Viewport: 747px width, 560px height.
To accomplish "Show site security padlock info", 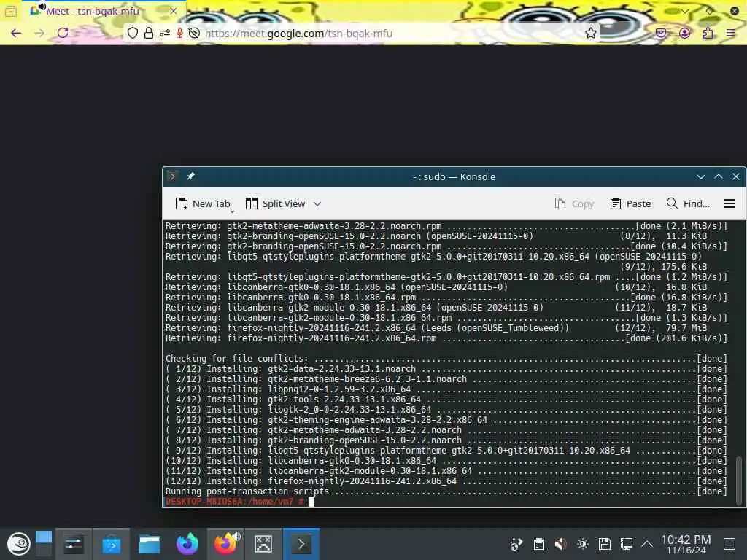I will [x=149, y=33].
